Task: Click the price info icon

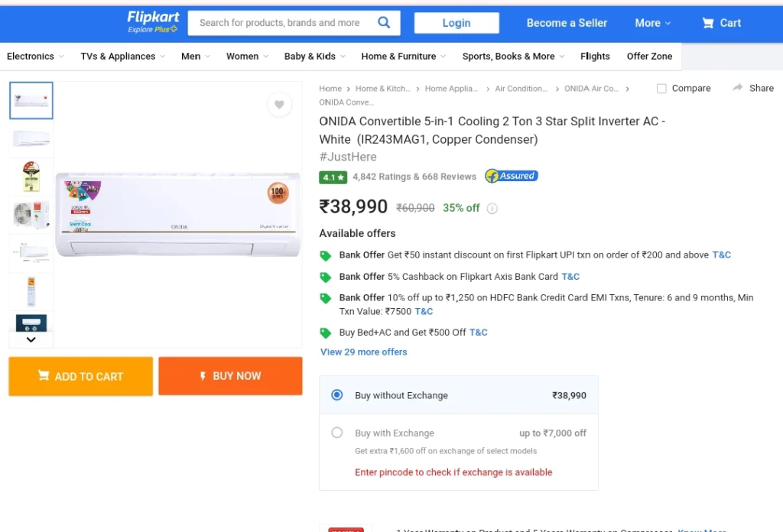Action: 492,208
